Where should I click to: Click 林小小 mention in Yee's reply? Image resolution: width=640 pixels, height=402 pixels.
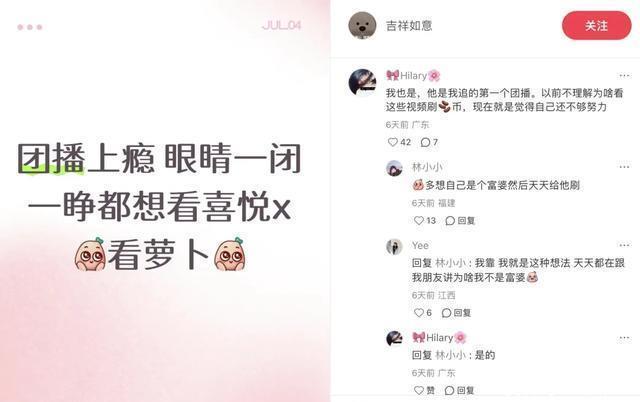coord(451,263)
